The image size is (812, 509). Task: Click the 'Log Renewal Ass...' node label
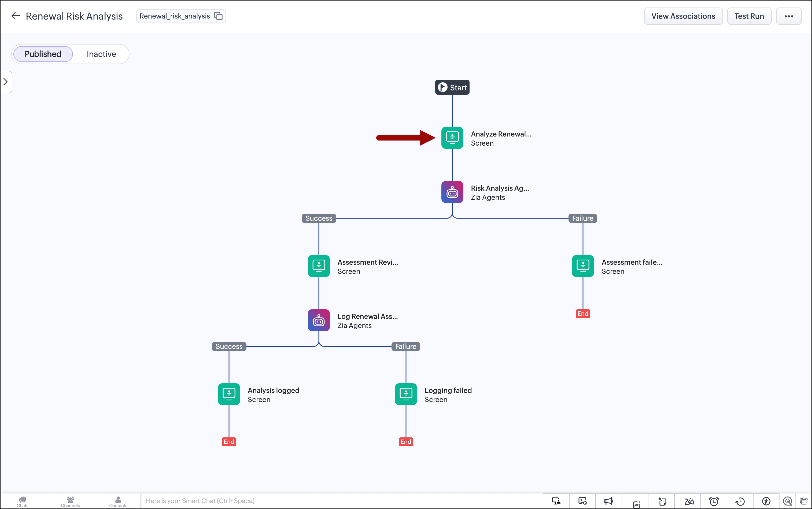(x=368, y=316)
